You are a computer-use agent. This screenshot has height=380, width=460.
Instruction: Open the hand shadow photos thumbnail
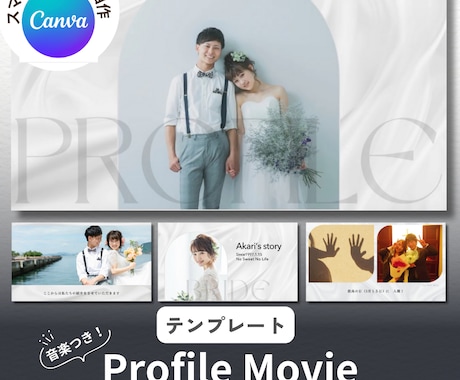point(376,262)
